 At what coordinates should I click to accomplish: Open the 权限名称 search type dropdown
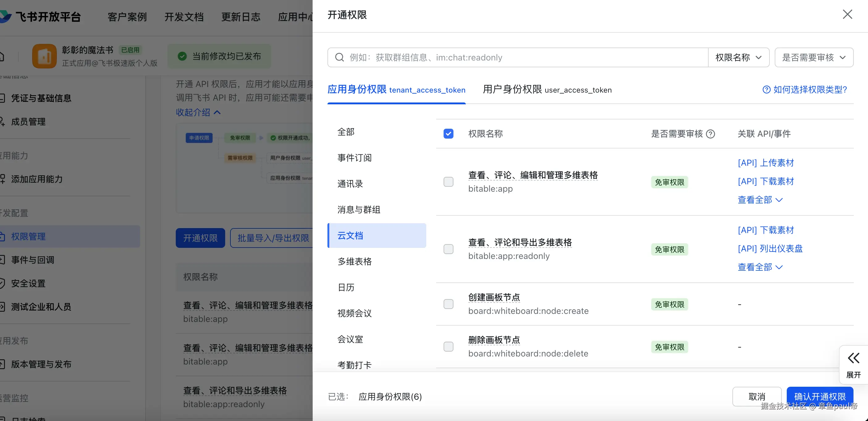[738, 58]
